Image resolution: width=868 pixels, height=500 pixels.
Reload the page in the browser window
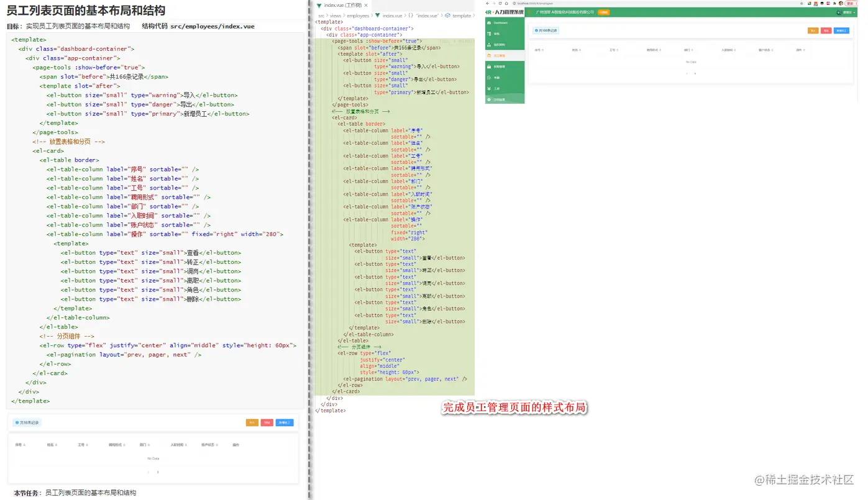click(x=500, y=3)
